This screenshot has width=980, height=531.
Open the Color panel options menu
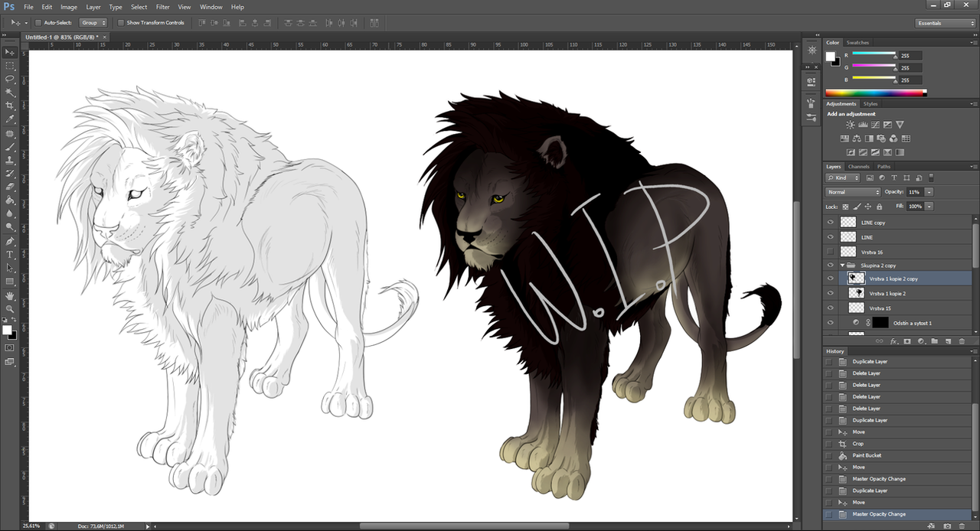point(972,43)
